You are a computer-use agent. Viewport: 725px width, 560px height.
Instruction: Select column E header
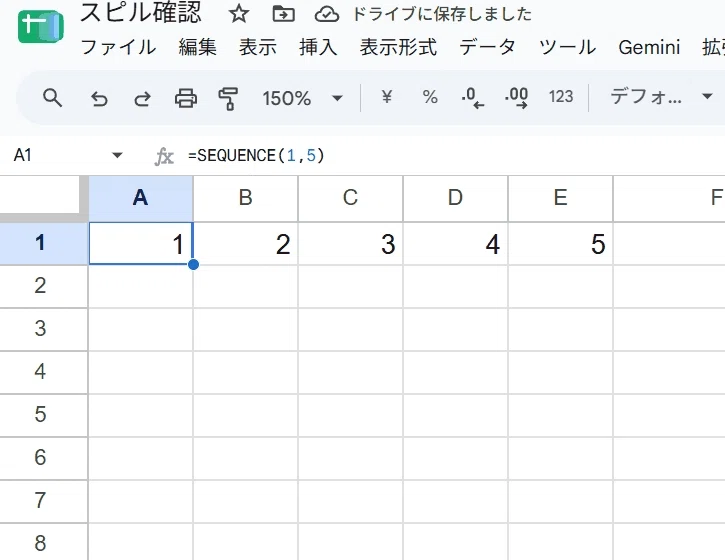point(560,198)
